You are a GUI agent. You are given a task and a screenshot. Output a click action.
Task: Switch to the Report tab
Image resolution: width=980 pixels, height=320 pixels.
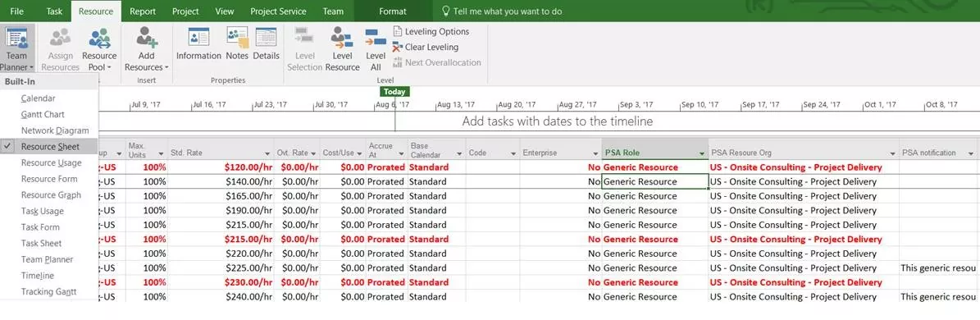point(144,11)
